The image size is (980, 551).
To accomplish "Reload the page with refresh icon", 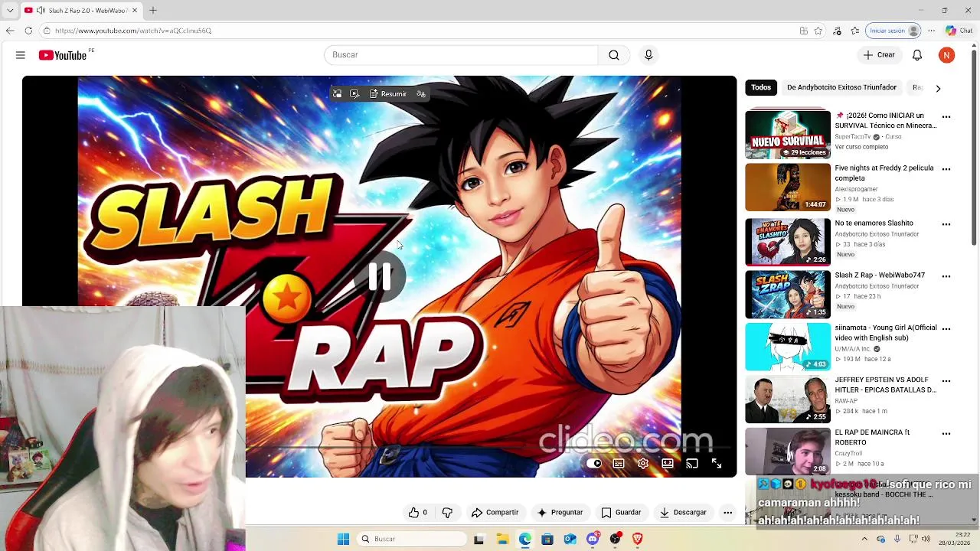I will tap(28, 31).
